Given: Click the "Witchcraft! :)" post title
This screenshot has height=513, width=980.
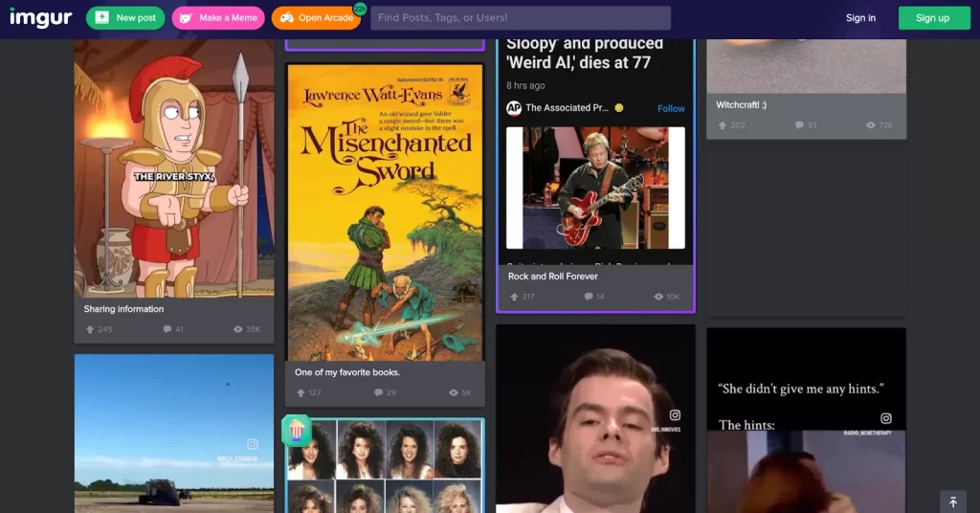Looking at the screenshot, I should click(x=742, y=105).
